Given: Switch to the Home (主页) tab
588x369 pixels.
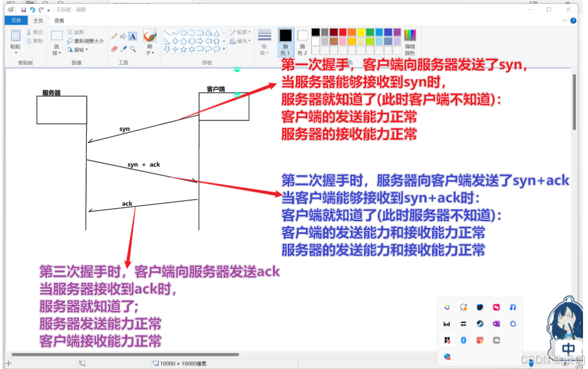Looking at the screenshot, I should pyautogui.click(x=38, y=20).
